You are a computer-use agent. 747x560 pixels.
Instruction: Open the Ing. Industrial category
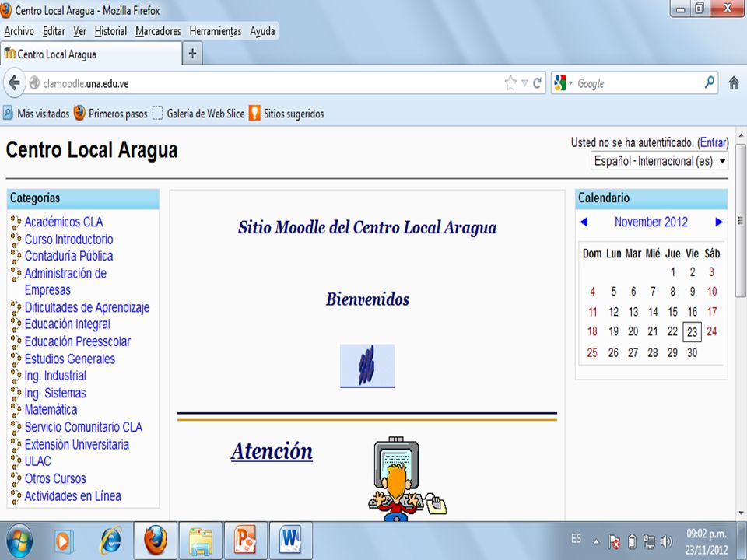click(x=56, y=376)
